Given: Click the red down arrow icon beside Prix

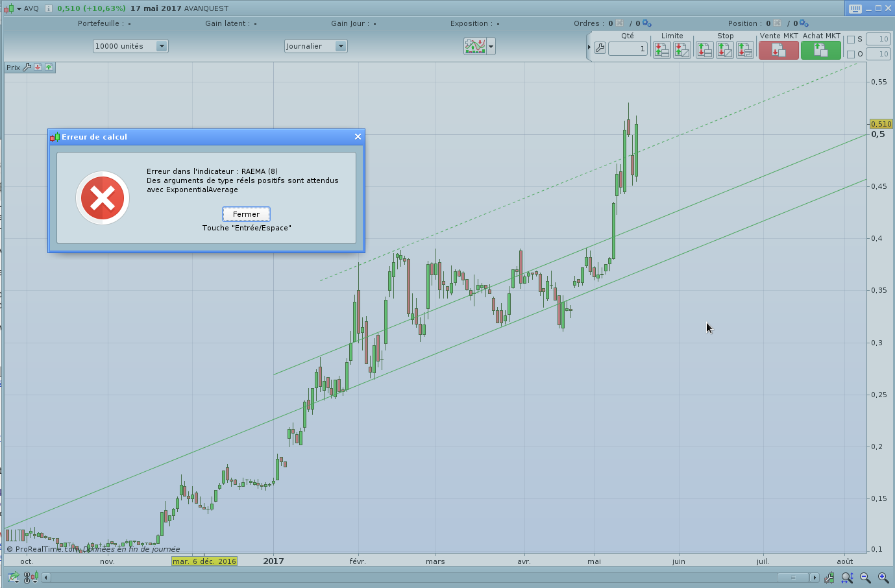Looking at the screenshot, I should click(38, 67).
